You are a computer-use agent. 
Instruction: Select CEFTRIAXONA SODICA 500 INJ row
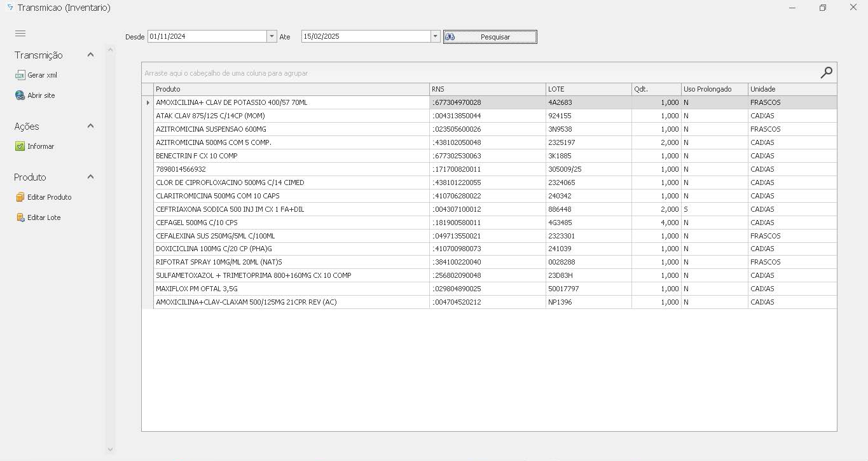[x=489, y=209]
